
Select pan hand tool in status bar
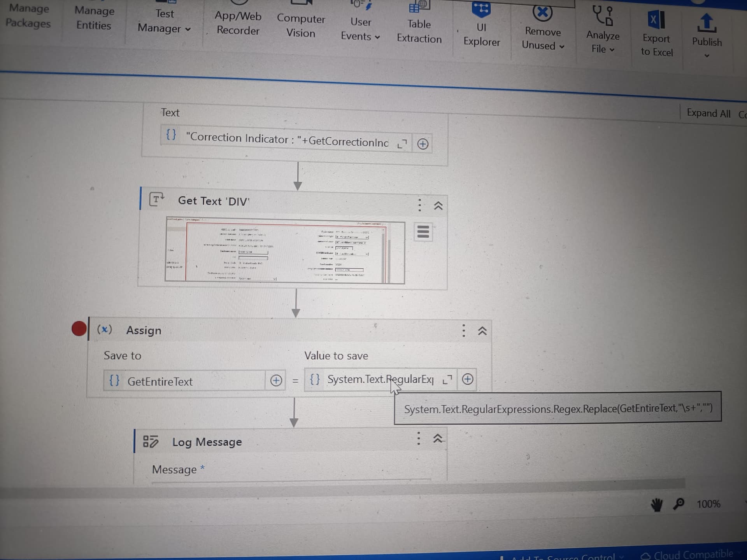(656, 505)
